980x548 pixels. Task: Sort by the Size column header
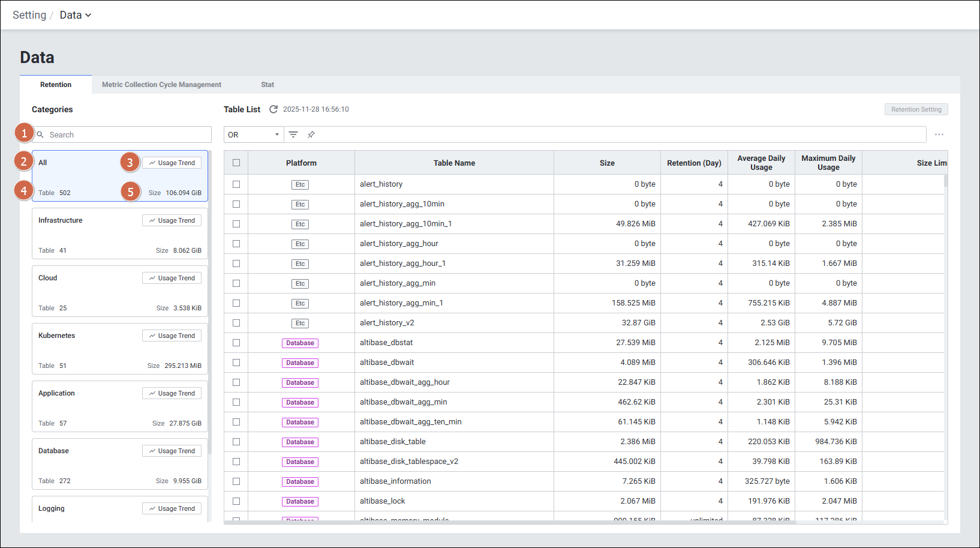pos(607,163)
